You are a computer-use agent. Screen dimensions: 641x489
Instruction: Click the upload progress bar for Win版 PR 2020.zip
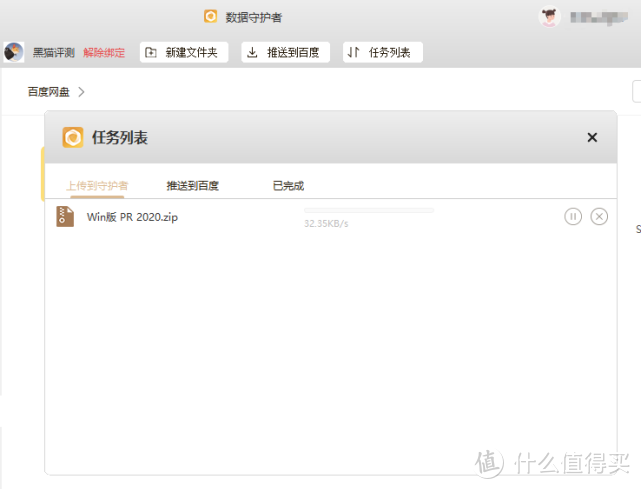(369, 210)
